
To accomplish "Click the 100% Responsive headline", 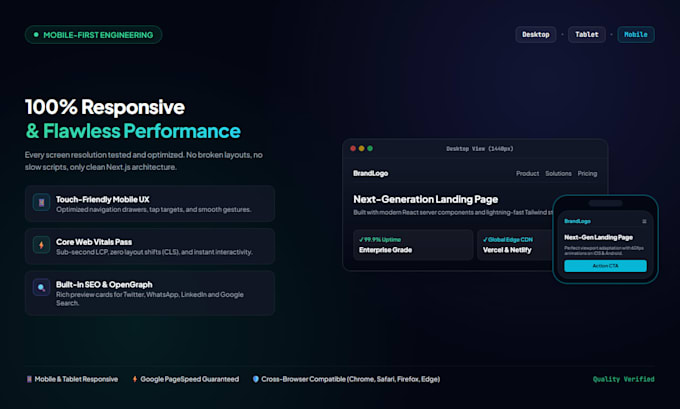I will coord(105,107).
